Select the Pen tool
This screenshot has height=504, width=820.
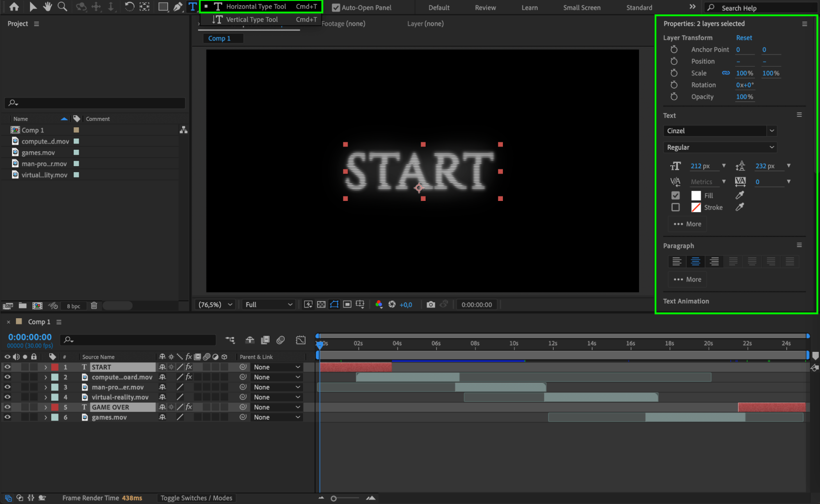pyautogui.click(x=178, y=7)
